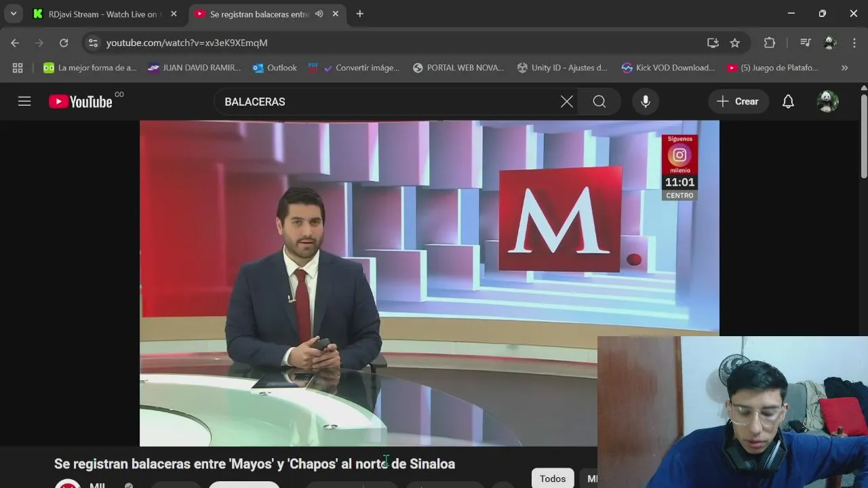Open Kick VOD Download... bookmark

pyautogui.click(x=668, y=68)
